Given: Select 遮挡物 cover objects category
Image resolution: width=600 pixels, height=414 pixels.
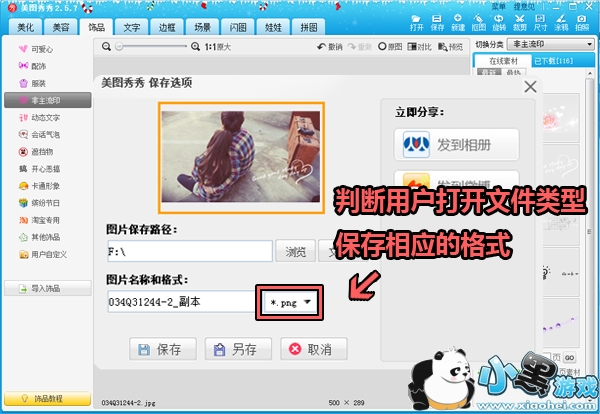Looking at the screenshot, I should (x=36, y=152).
